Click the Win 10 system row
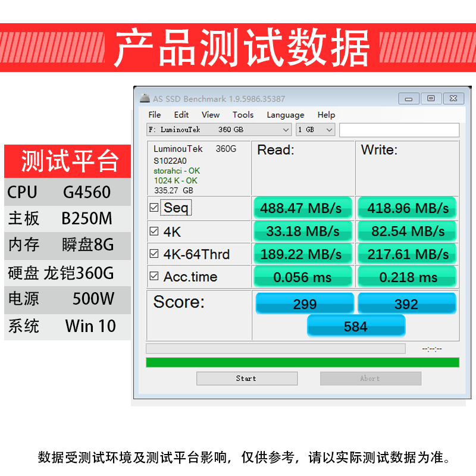 67,327
